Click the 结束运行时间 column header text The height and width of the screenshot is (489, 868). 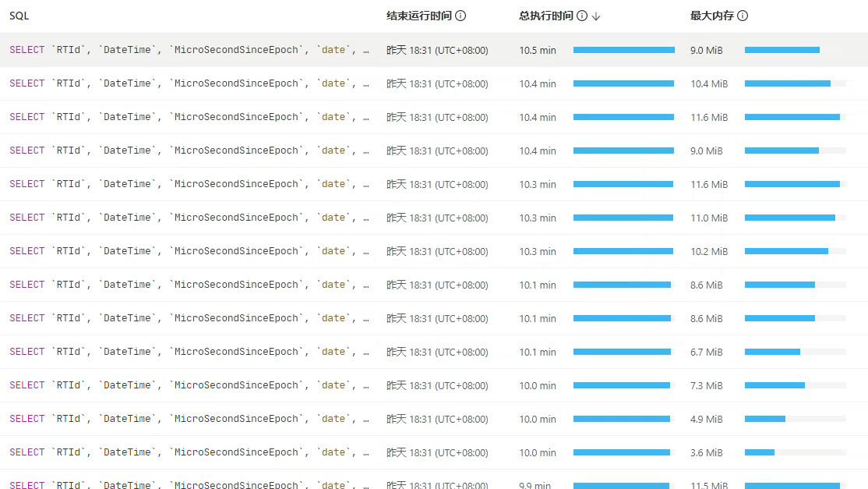(418, 16)
